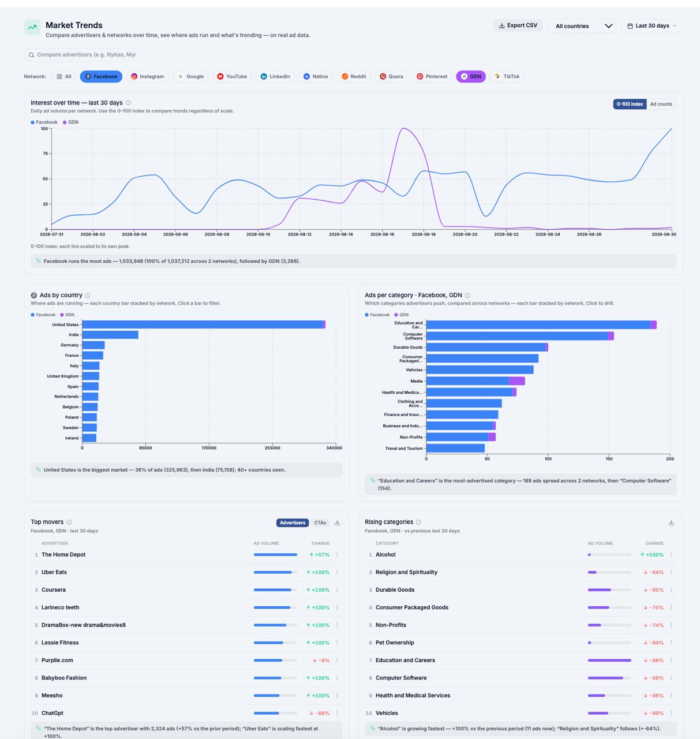Image resolution: width=700 pixels, height=739 pixels.
Task: Click The Home Depot advertiser name
Action: click(x=63, y=555)
